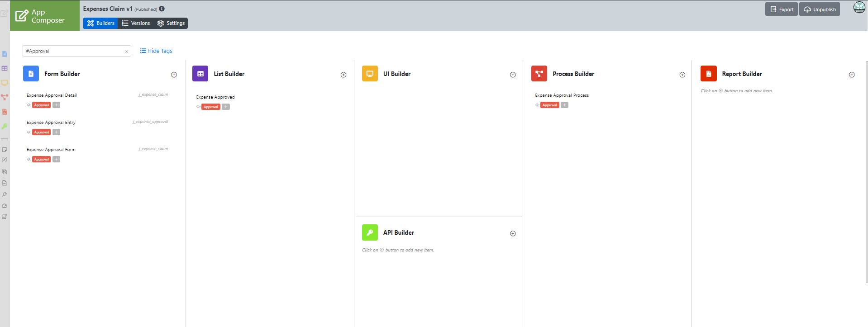Open the gauge icon in left sidebar
Viewport: 868px width, 327px height.
(x=5, y=206)
